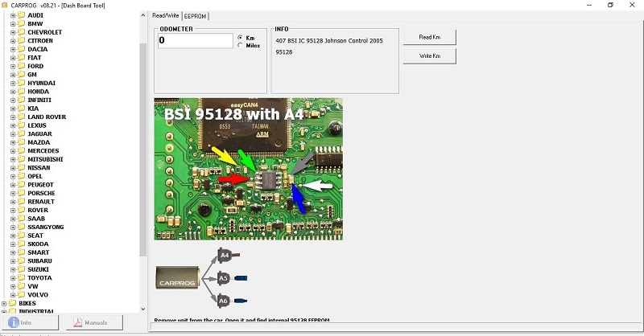The width and height of the screenshot is (644, 336).
Task: Click the MAZDA folder icon
Action: pos(22,142)
